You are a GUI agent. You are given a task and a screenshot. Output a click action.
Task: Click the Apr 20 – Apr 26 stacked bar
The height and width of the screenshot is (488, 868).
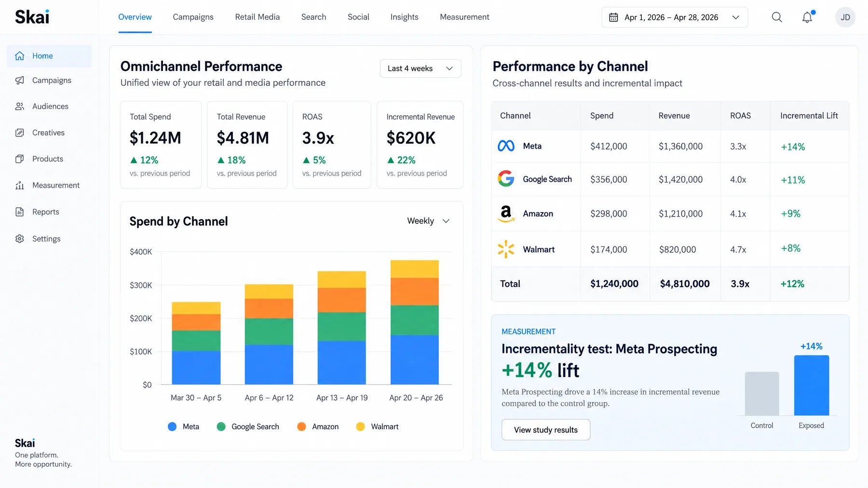415,322
